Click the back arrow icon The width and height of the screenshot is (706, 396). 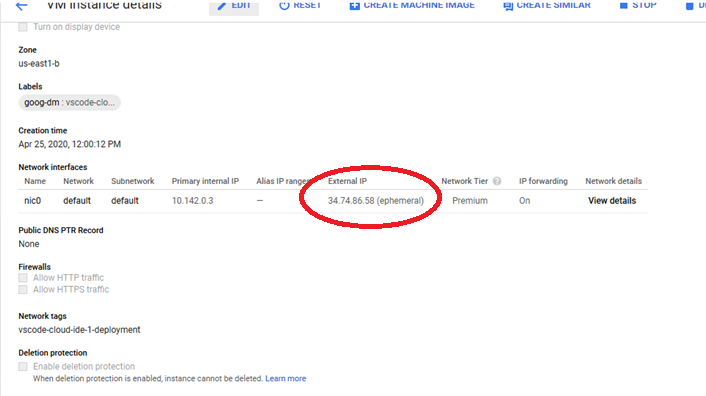pos(21,5)
